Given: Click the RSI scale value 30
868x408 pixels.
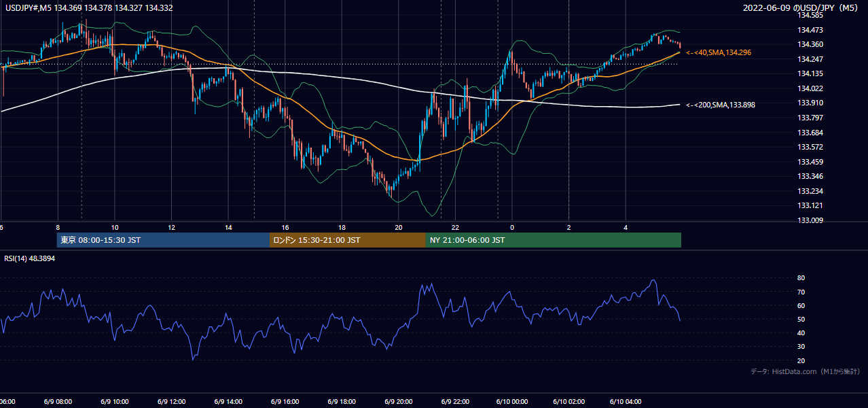Looking at the screenshot, I should click(801, 347).
